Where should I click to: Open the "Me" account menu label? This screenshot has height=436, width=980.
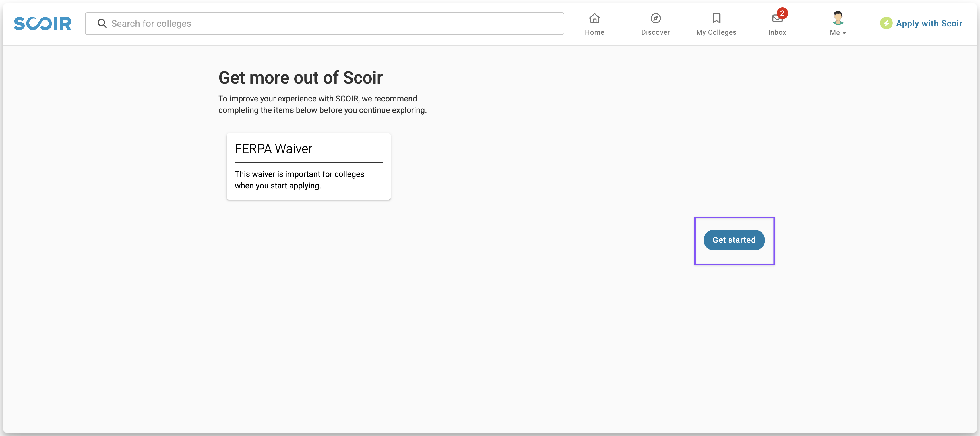pyautogui.click(x=835, y=33)
